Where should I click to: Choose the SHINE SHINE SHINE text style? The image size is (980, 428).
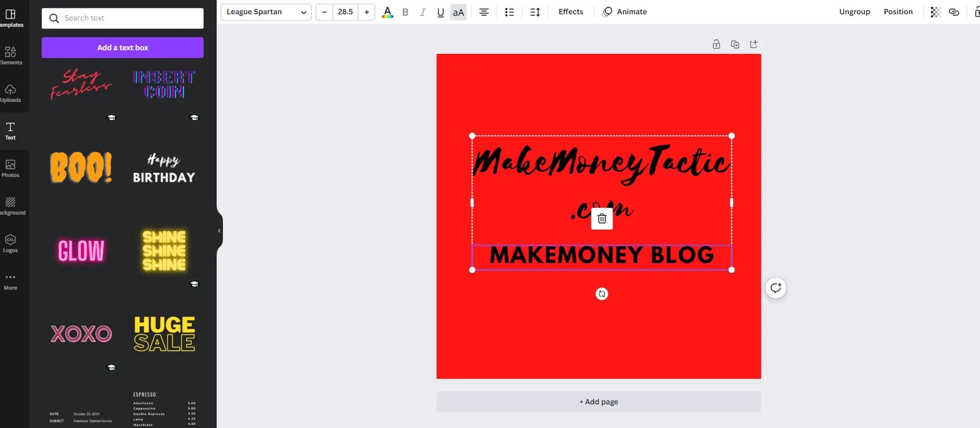(164, 251)
